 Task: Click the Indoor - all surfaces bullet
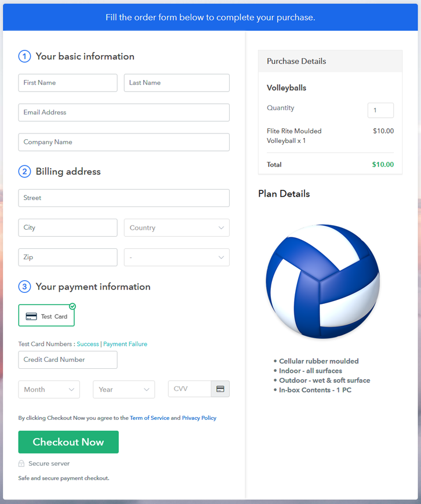pyautogui.click(x=310, y=371)
